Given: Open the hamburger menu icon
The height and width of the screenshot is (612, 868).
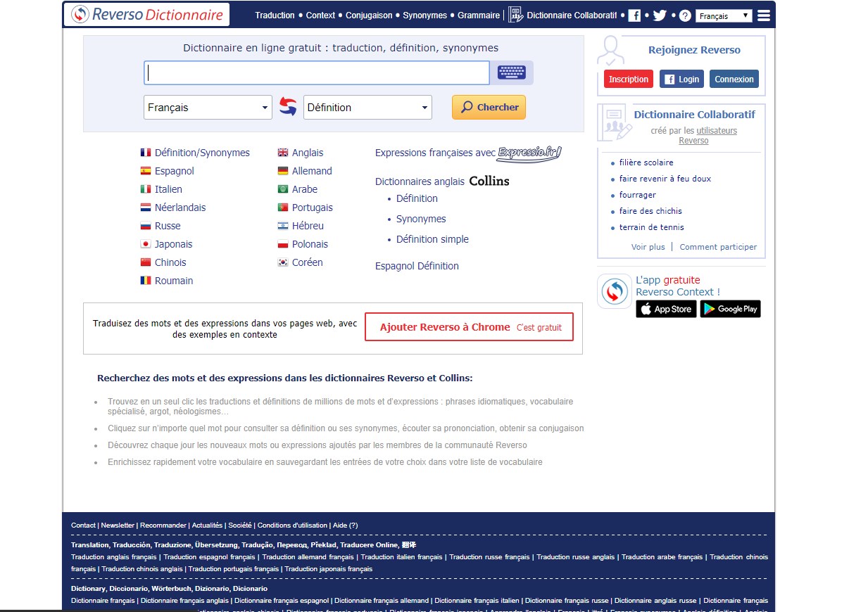Looking at the screenshot, I should coord(764,14).
